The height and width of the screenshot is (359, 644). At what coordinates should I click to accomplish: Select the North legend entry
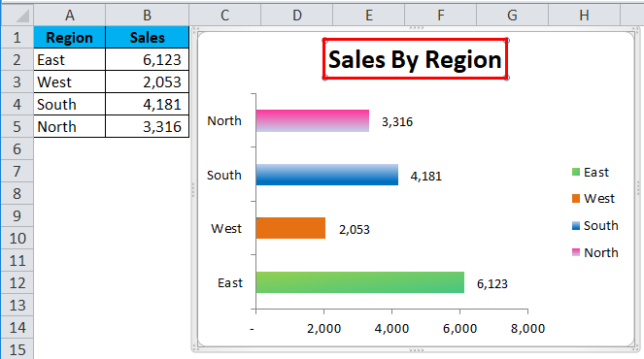point(594,252)
